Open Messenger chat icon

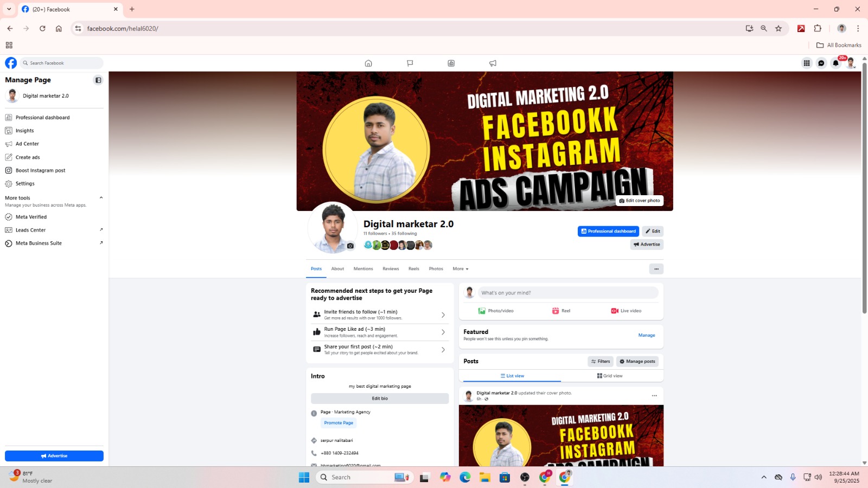[821, 63]
